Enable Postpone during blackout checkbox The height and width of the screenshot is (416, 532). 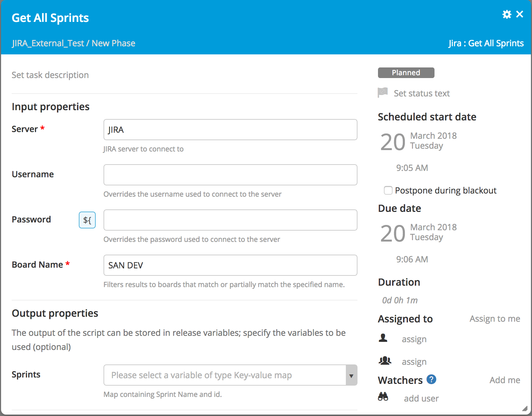[x=388, y=190]
